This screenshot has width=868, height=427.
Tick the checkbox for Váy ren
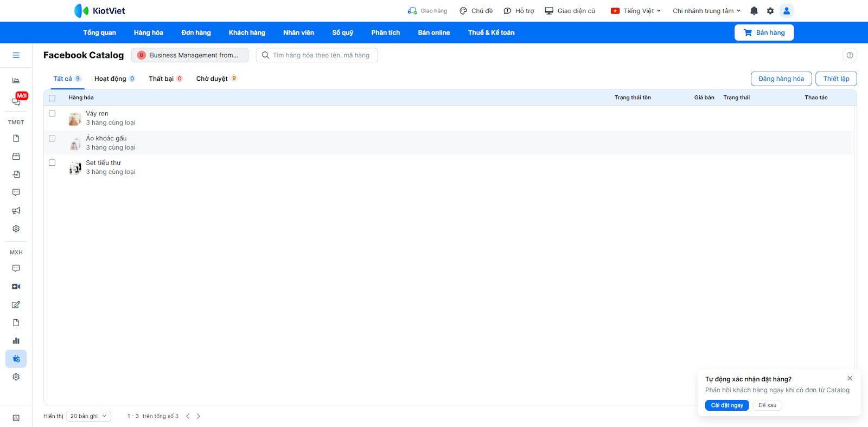[52, 114]
